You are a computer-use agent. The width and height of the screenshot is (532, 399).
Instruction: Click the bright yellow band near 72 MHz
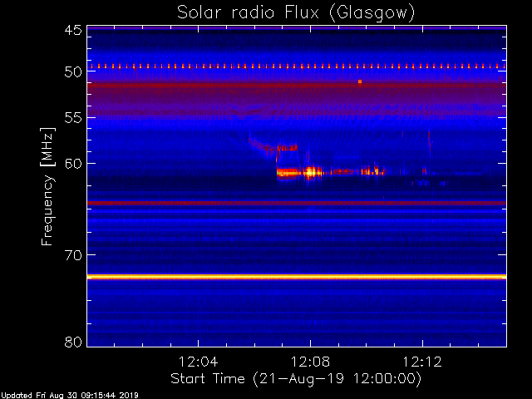click(297, 277)
